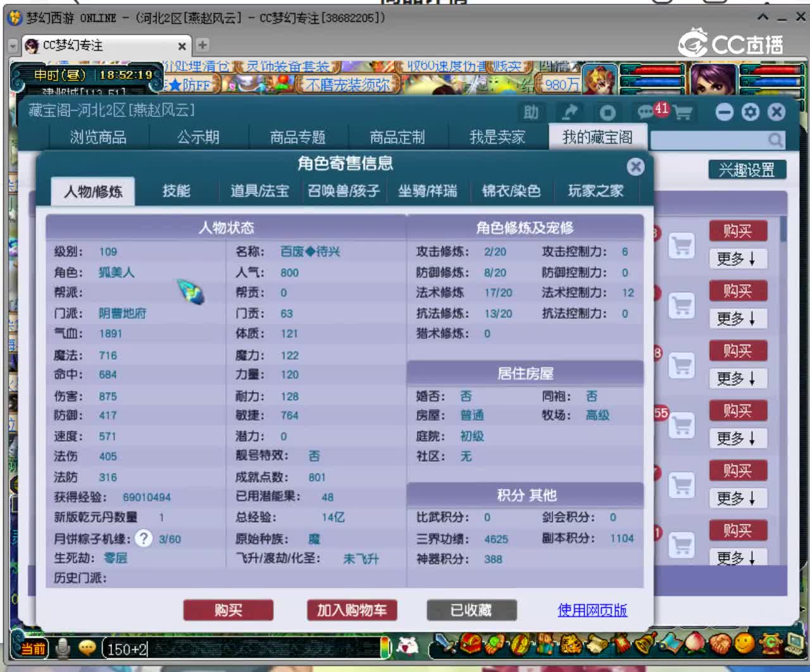Close the 角色寄售信息 dialog

635,166
